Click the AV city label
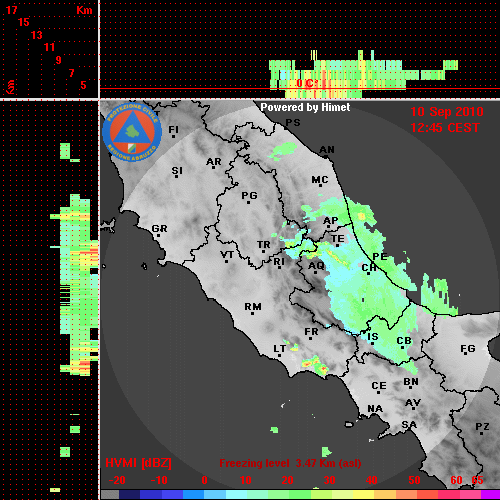The height and width of the screenshot is (500, 500). point(413,403)
